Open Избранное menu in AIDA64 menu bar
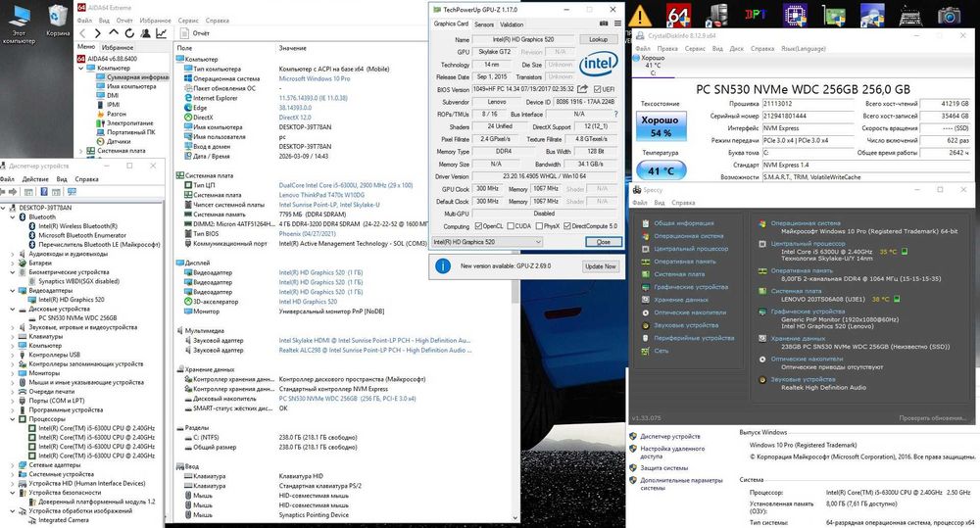Screen dimensions: 980x528 click(x=155, y=21)
